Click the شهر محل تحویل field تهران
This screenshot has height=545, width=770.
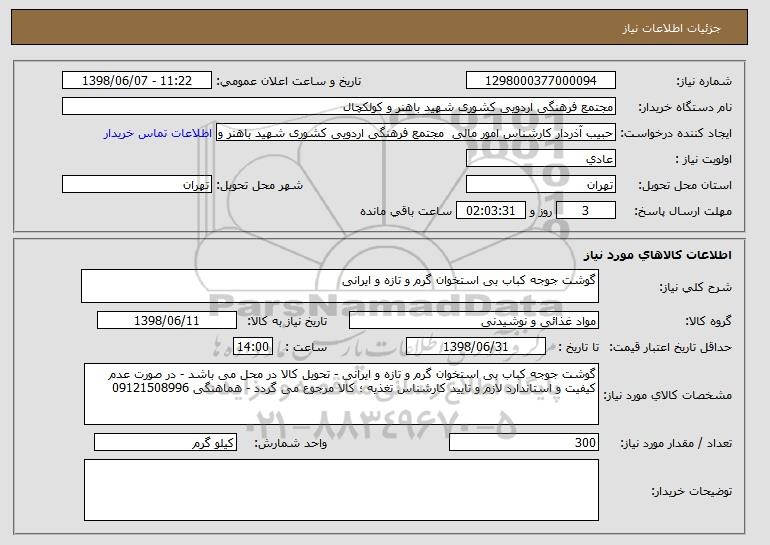click(137, 185)
